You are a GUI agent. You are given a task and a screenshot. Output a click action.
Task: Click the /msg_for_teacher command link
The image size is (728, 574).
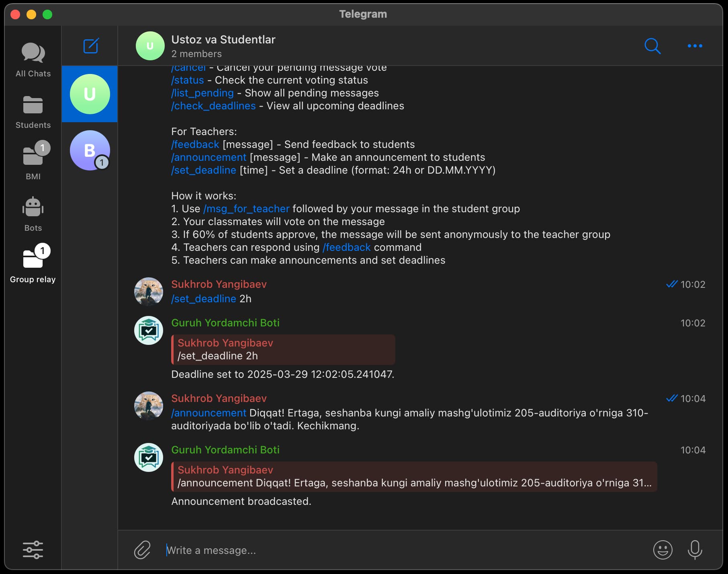(x=246, y=209)
